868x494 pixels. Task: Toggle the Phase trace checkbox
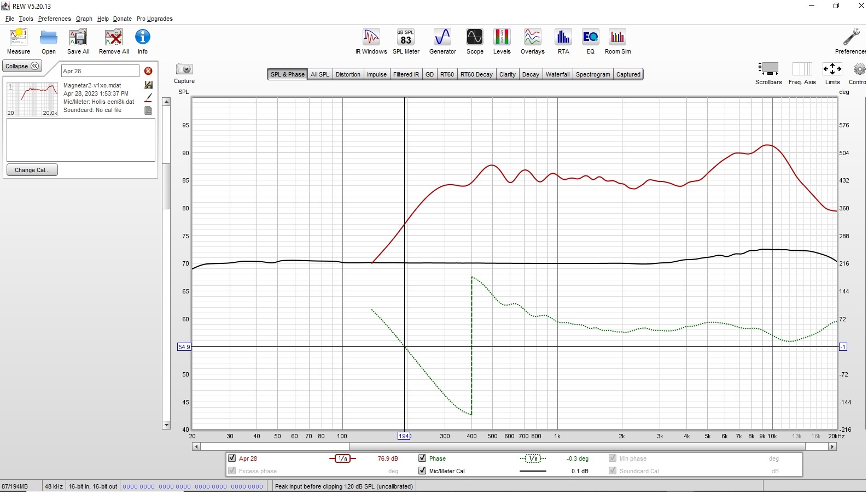tap(422, 459)
